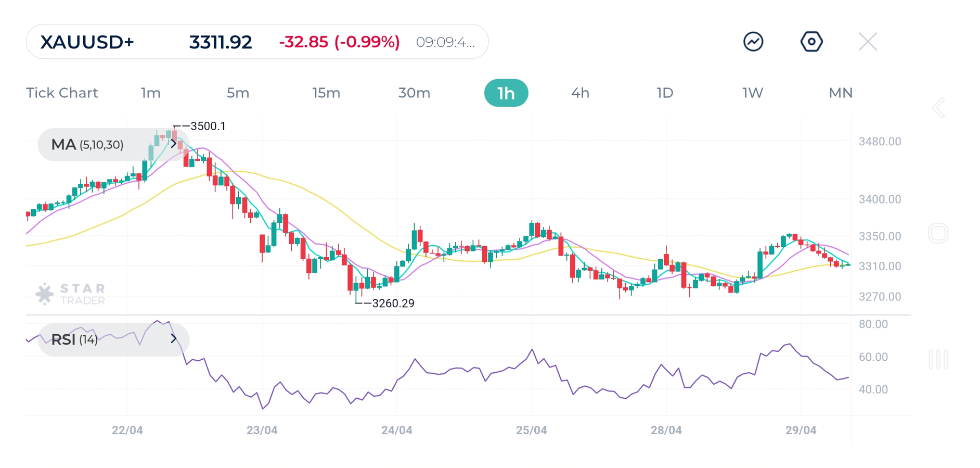Open the chart indicators line icon
The width and height of the screenshot is (980, 468).
tap(753, 42)
